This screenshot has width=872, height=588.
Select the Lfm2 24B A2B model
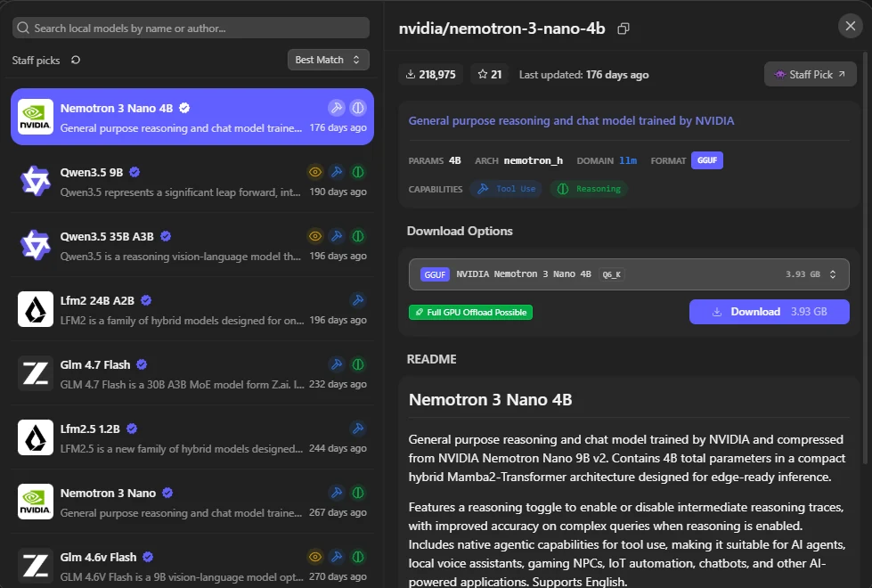[x=192, y=309]
